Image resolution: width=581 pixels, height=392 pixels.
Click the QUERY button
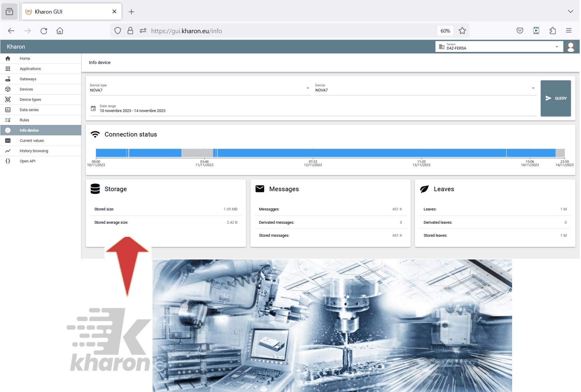(x=556, y=98)
